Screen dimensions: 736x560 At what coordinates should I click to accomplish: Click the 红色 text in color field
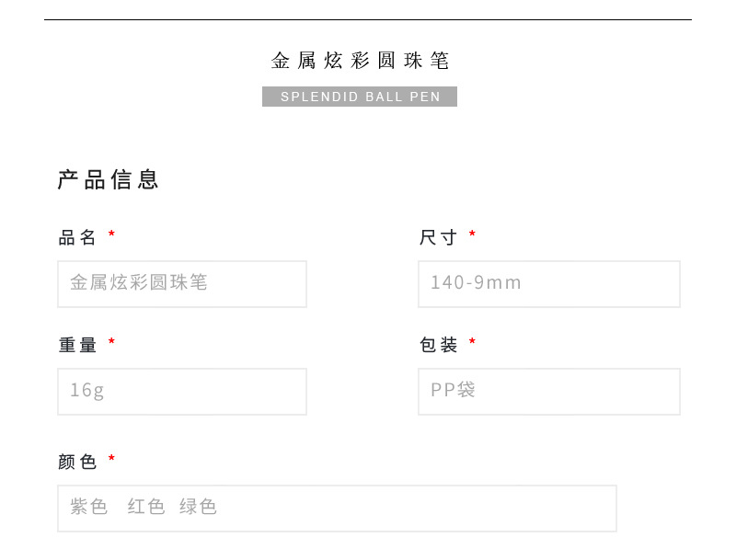(x=146, y=507)
